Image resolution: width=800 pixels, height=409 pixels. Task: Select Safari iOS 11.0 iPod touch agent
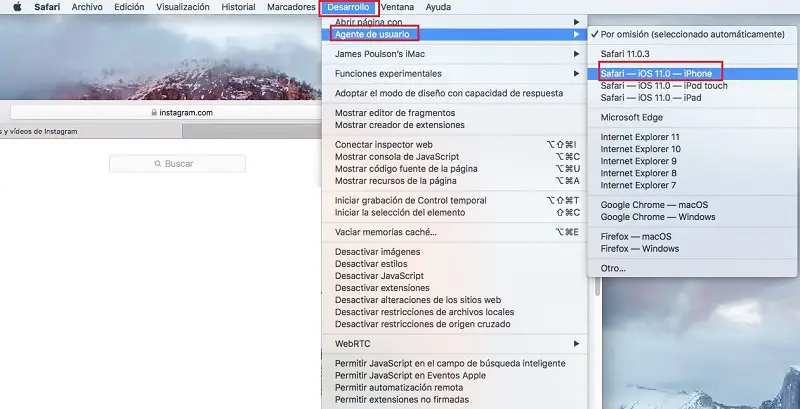pyautogui.click(x=692, y=86)
